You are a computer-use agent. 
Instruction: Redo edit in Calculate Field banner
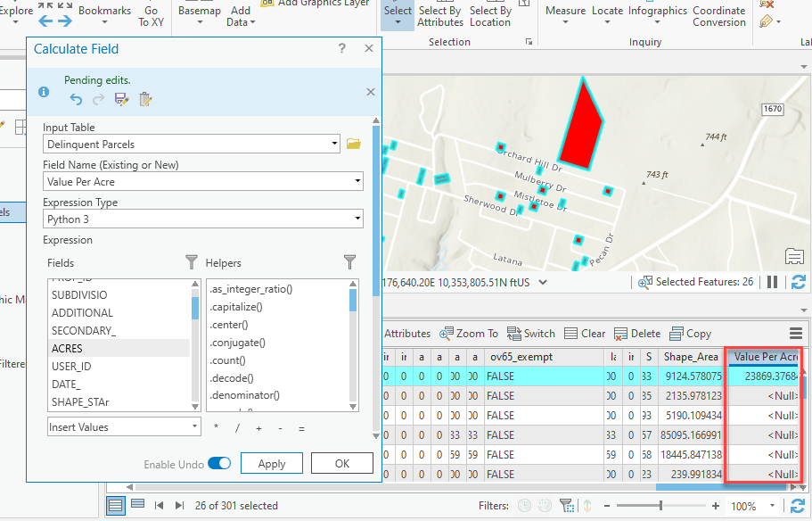point(98,99)
